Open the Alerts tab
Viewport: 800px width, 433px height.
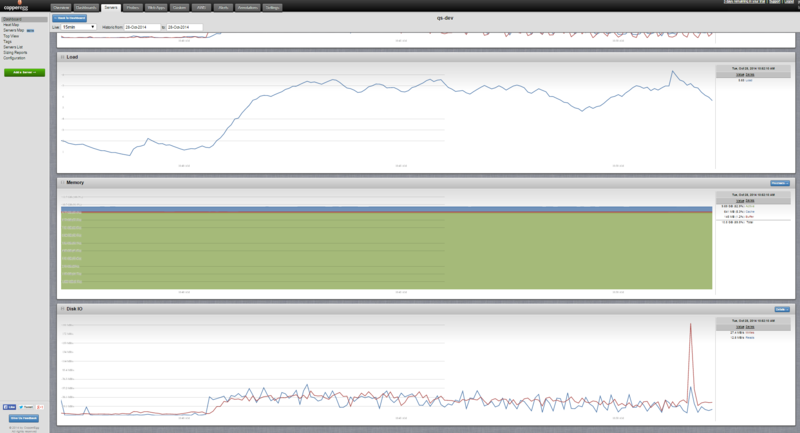click(223, 8)
